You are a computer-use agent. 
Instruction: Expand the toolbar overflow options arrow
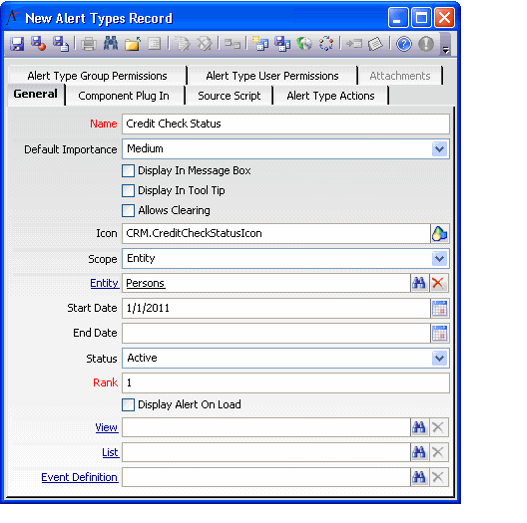(446, 50)
